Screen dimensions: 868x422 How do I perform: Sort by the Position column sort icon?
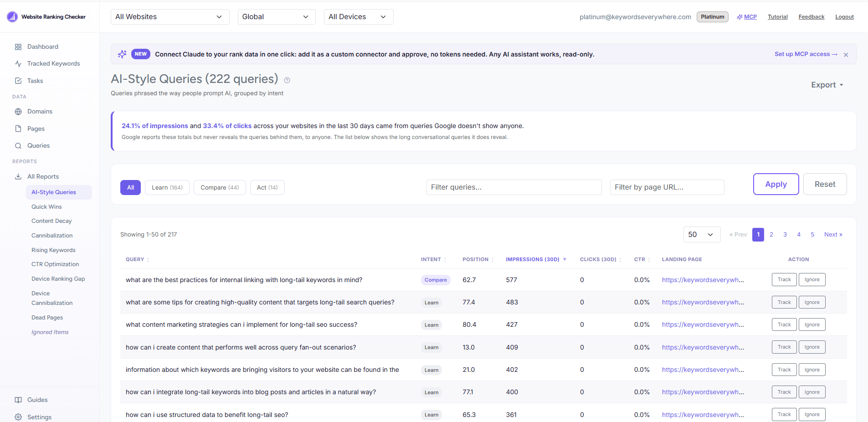493,260
